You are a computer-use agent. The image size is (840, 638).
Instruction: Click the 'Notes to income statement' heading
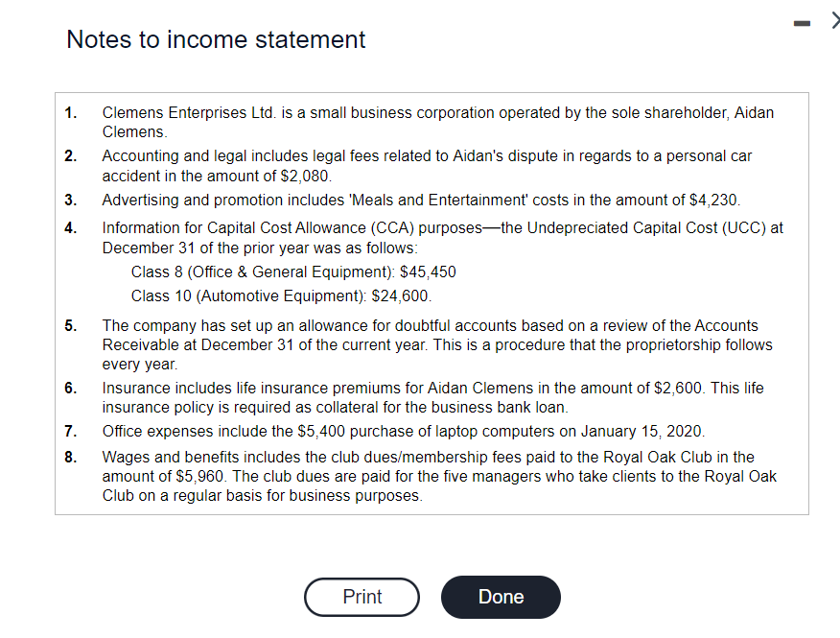click(x=215, y=40)
